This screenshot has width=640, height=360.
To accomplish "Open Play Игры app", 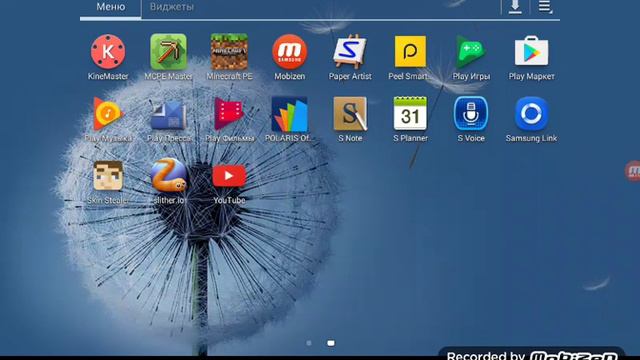I will point(471,52).
